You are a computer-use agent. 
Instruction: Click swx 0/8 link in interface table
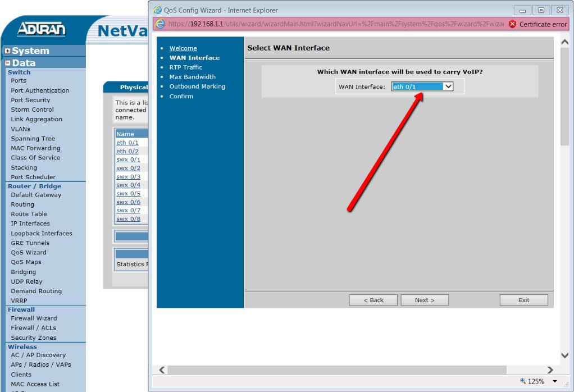coord(128,219)
